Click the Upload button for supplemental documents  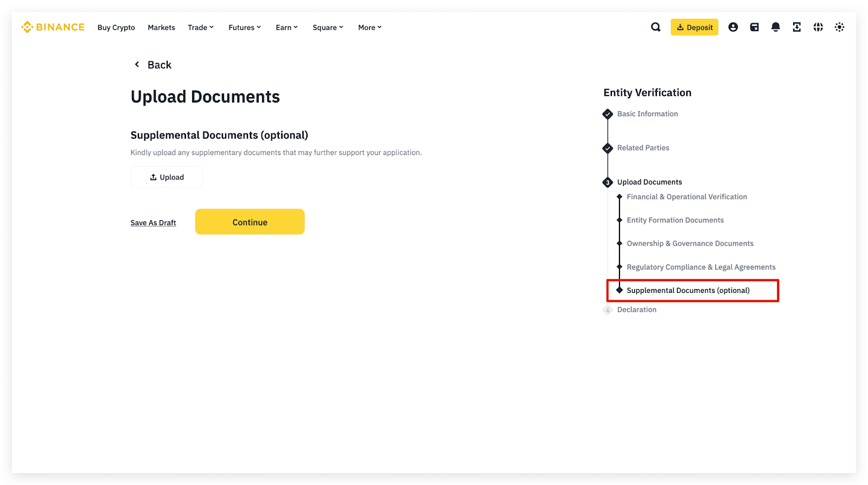click(167, 177)
